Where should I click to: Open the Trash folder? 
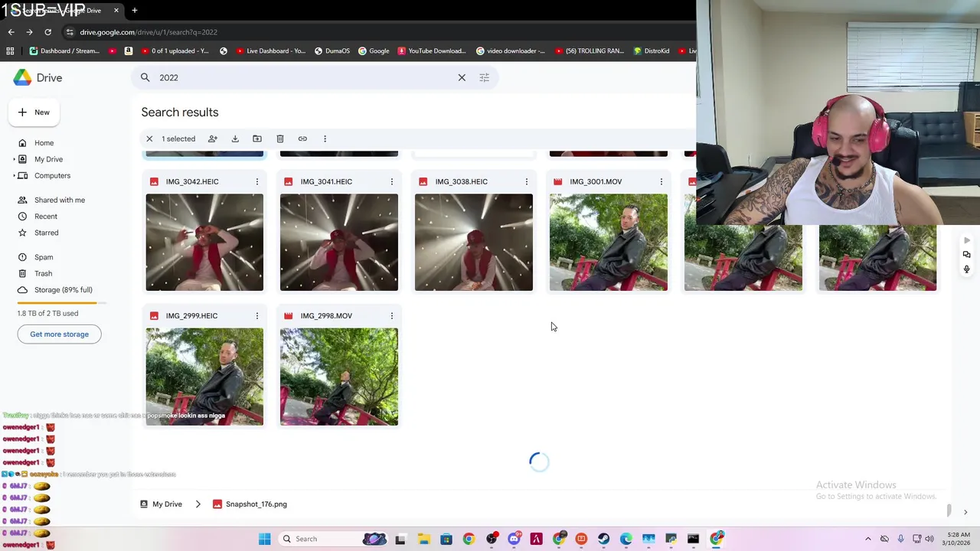(43, 273)
